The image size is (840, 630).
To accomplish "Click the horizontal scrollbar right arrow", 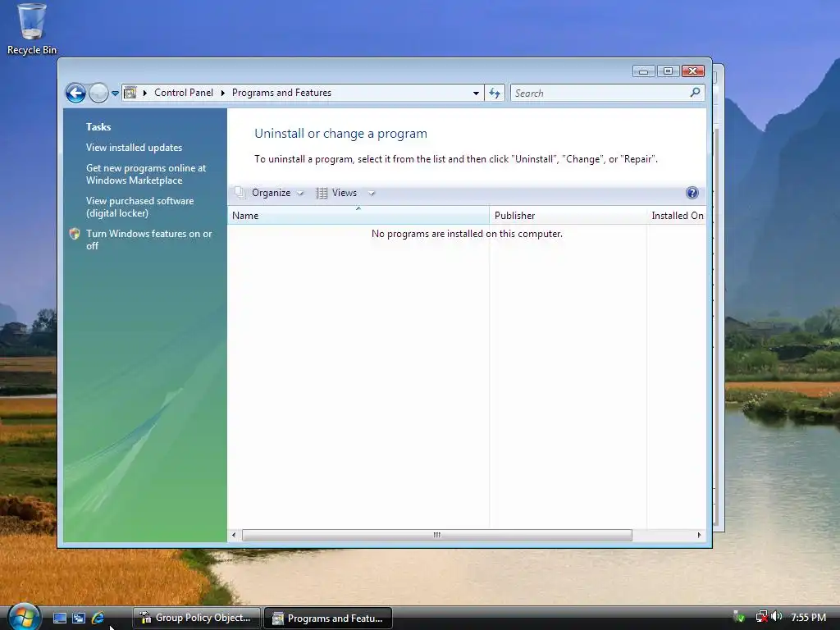I will point(699,535).
